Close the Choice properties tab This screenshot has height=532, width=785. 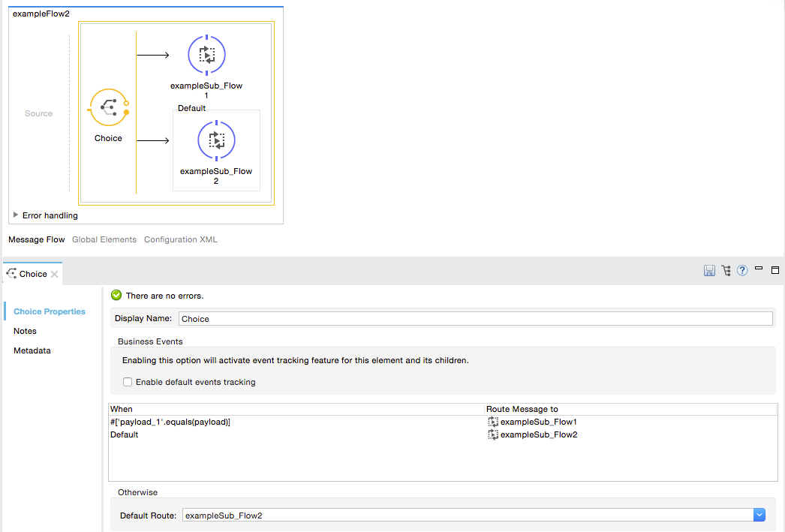[x=55, y=275]
